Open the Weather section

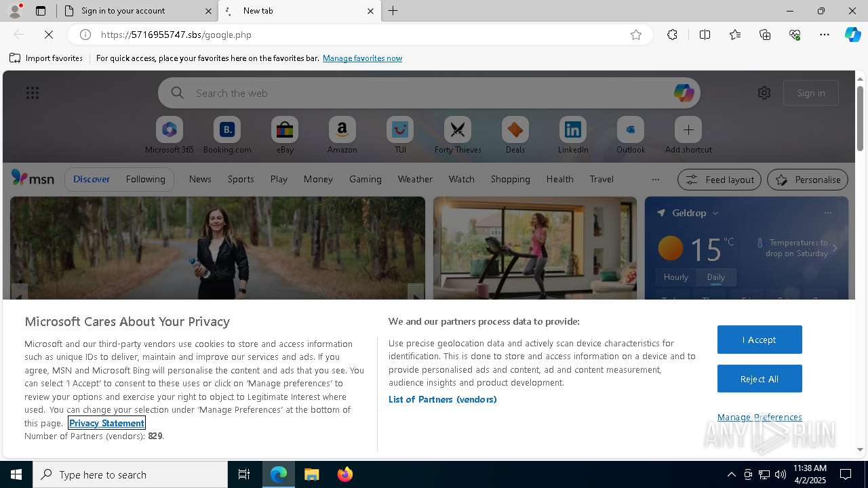coord(415,179)
